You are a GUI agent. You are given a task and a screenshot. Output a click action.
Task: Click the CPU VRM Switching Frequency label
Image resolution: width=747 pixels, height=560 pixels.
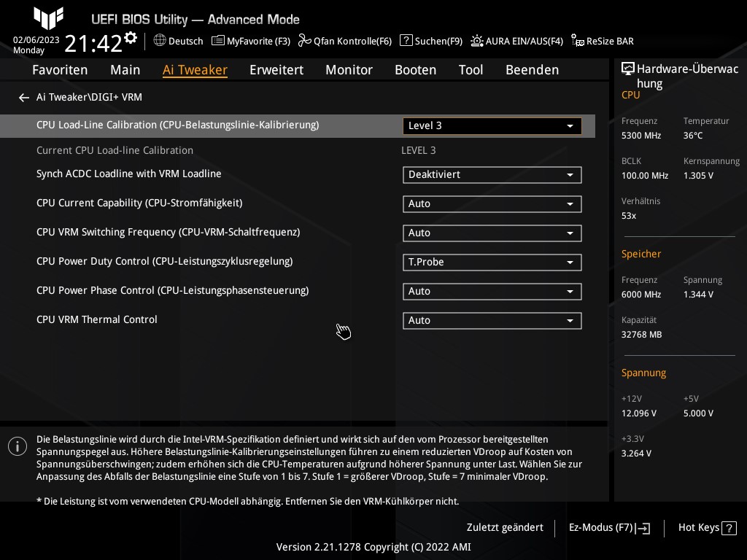click(x=169, y=232)
